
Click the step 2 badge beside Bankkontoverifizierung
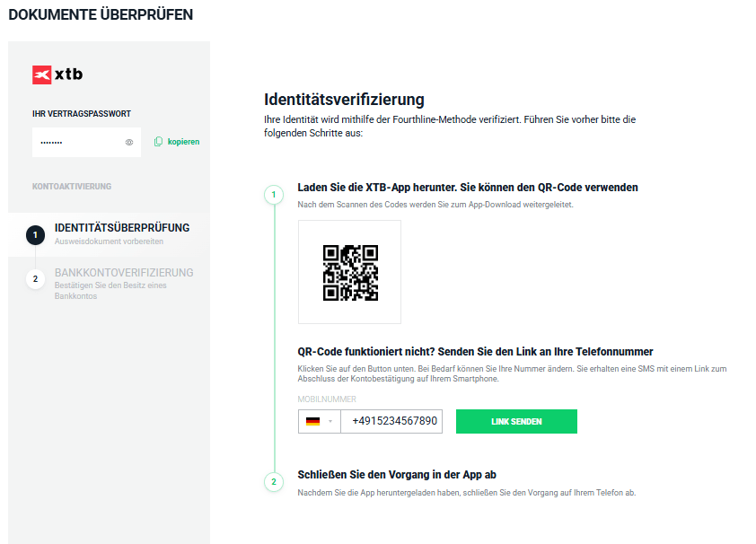[x=35, y=278]
